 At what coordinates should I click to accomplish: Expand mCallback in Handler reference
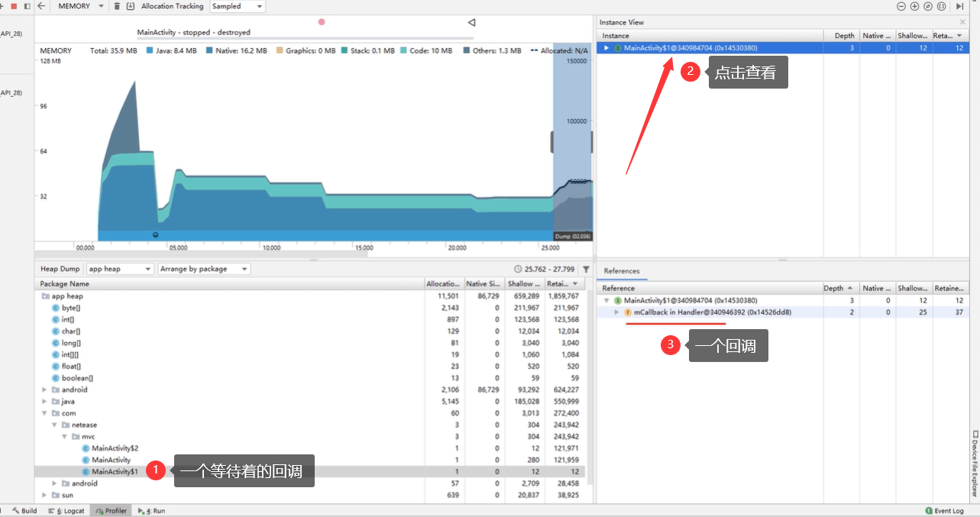[x=616, y=312]
